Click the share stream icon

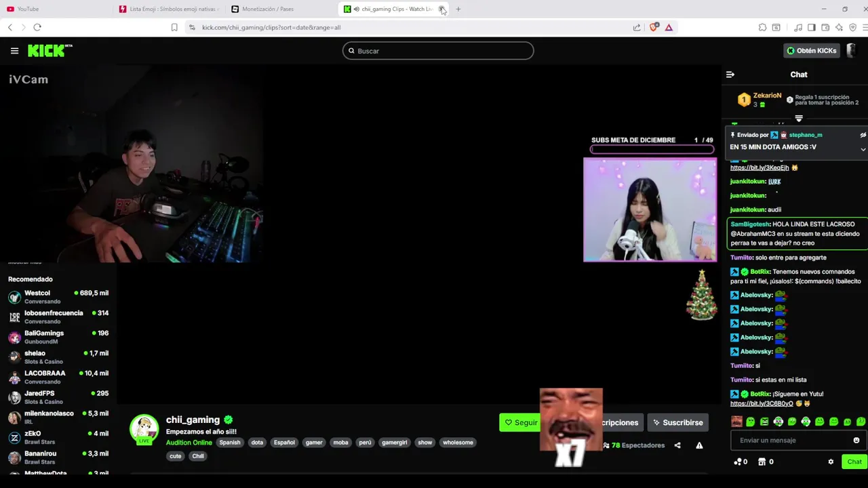(677, 445)
